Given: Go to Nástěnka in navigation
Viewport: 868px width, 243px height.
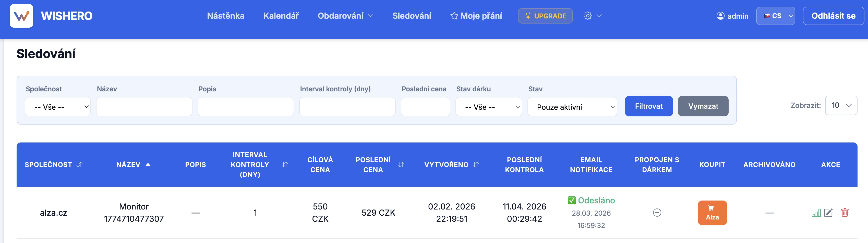Looking at the screenshot, I should pos(225,16).
